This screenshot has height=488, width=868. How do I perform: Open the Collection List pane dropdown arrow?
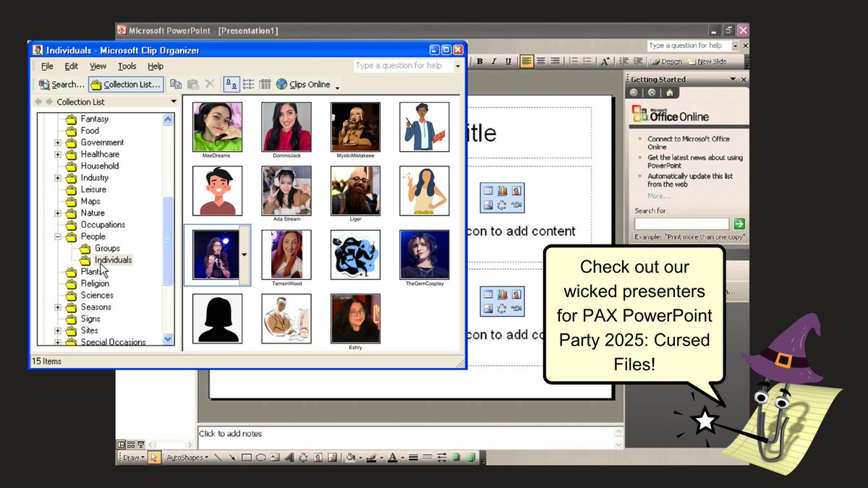tap(173, 102)
